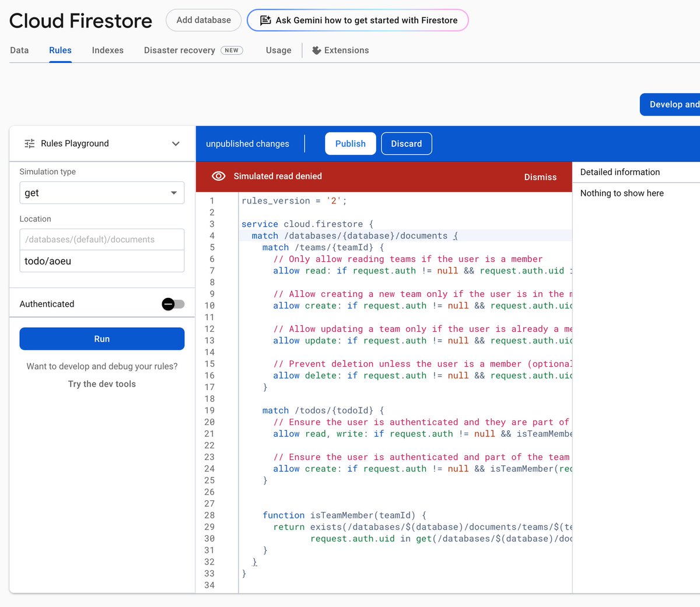Run the rules simulation

pyautogui.click(x=102, y=338)
